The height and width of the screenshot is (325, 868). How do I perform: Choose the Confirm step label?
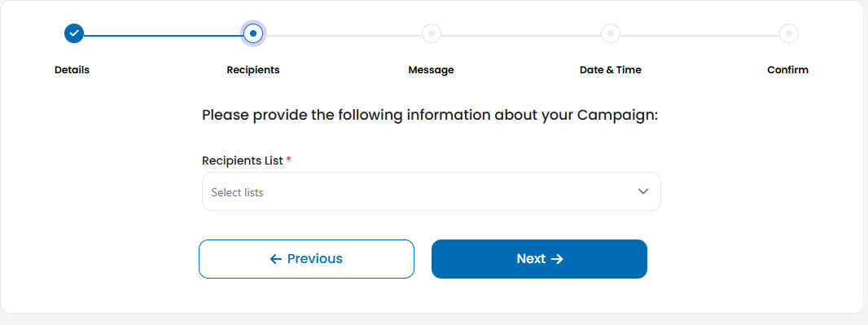(x=787, y=70)
